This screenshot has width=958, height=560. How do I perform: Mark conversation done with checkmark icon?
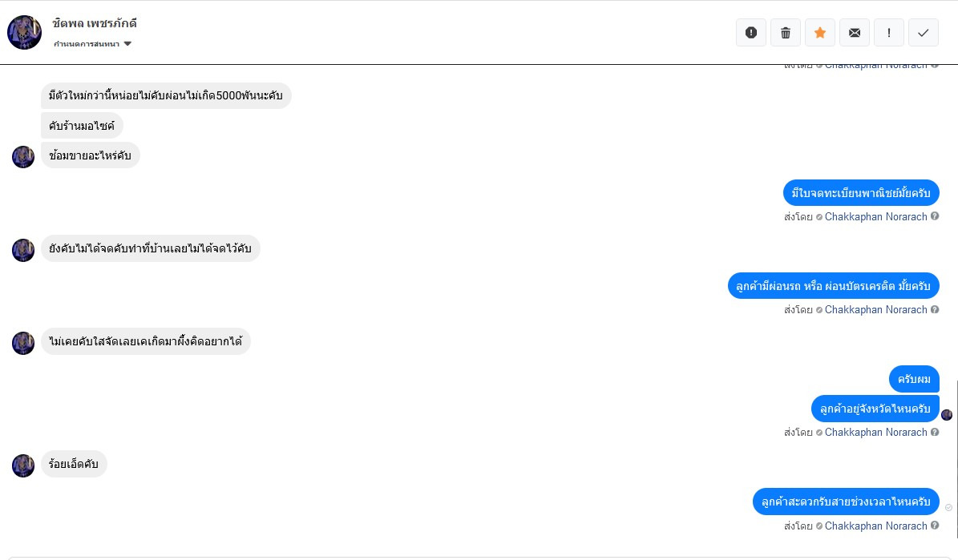click(x=924, y=32)
